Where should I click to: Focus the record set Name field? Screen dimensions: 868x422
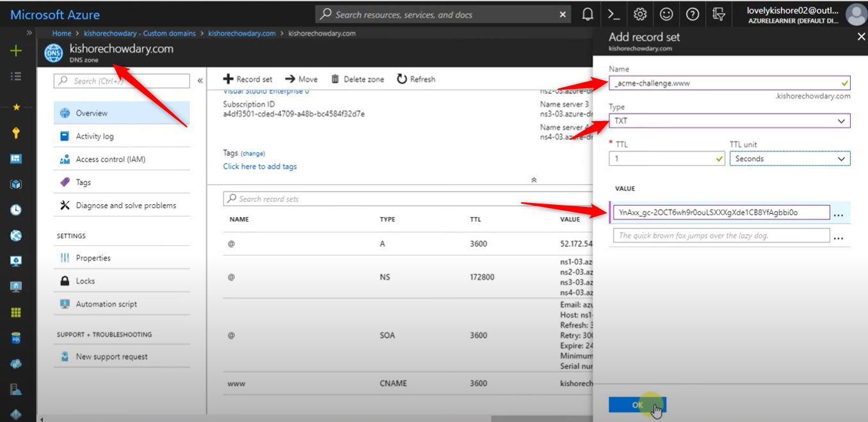point(729,83)
